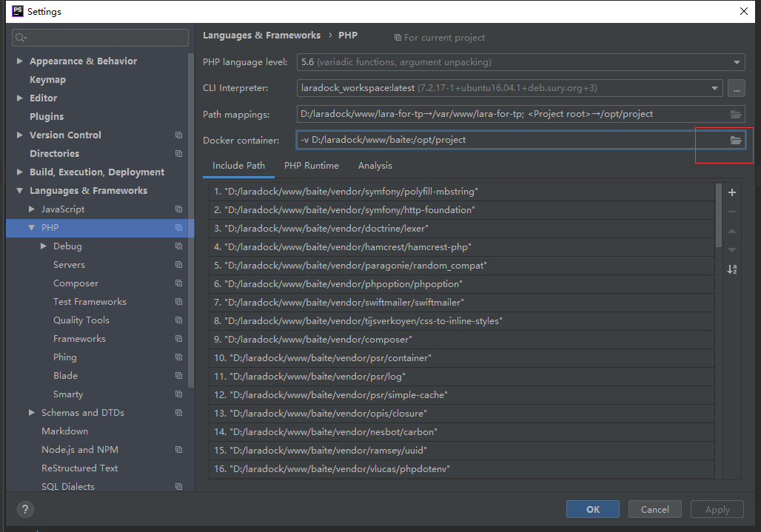Expand Appearance & Behavior section

click(x=19, y=61)
